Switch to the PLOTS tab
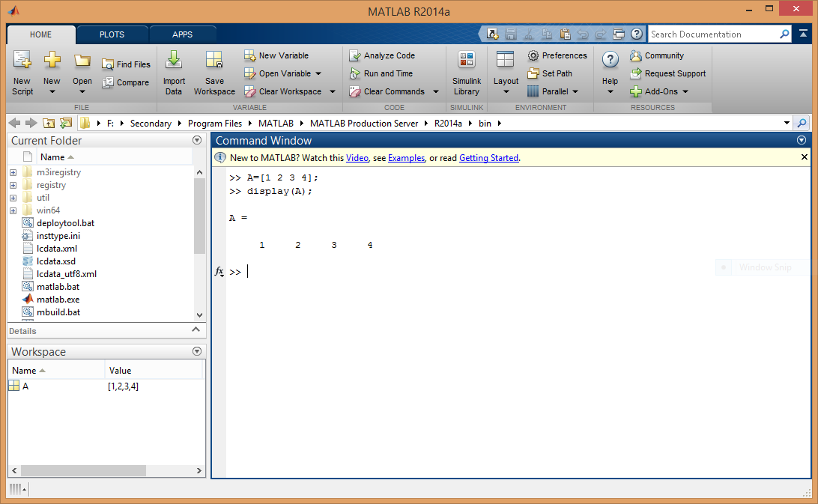 point(112,34)
